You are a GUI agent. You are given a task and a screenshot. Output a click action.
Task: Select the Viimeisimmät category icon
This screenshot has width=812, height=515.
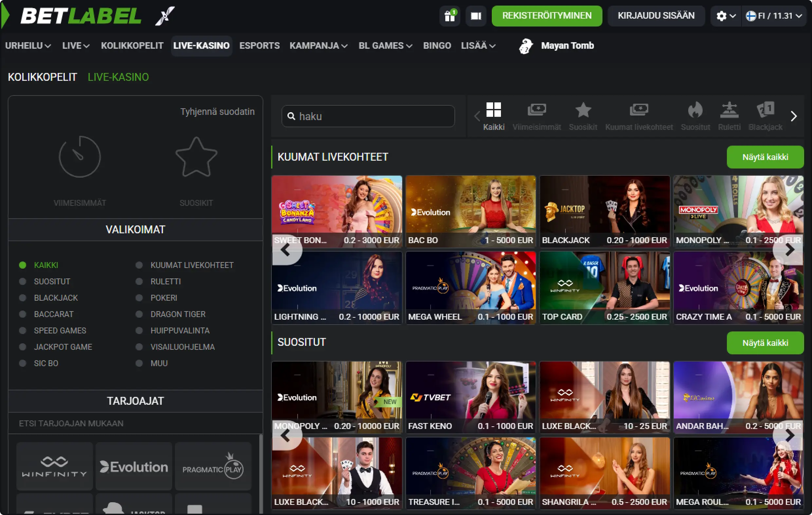click(537, 116)
